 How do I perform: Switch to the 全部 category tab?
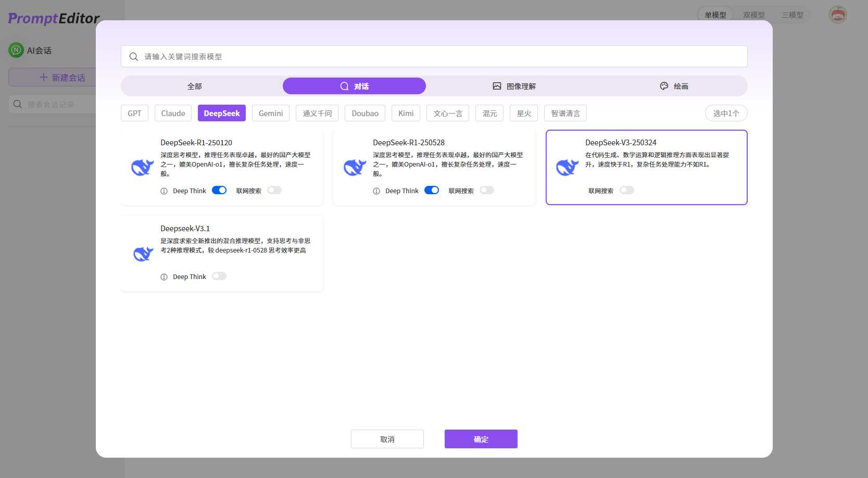194,86
